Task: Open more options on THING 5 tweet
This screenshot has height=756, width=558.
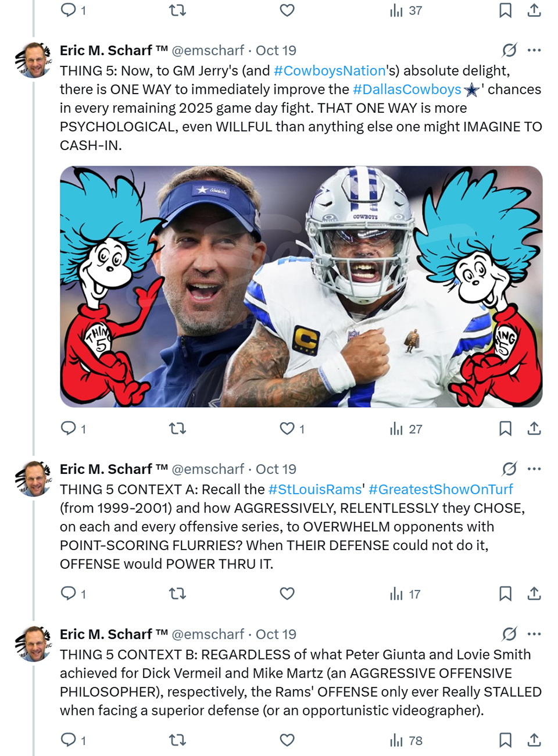Action: 534,50
